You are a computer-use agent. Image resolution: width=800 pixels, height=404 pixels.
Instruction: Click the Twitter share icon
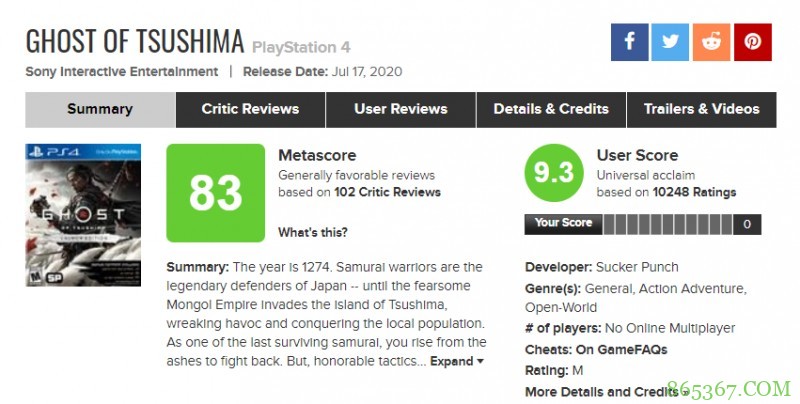[x=671, y=41]
